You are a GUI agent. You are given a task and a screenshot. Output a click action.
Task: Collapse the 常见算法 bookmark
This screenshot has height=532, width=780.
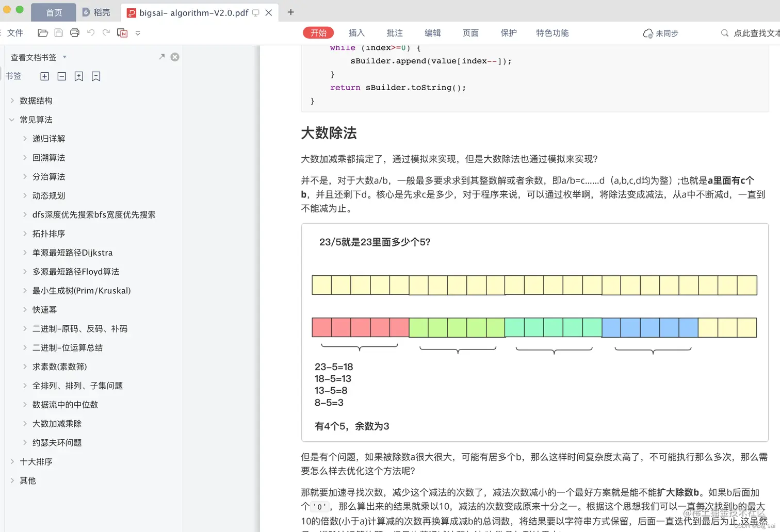(x=12, y=120)
